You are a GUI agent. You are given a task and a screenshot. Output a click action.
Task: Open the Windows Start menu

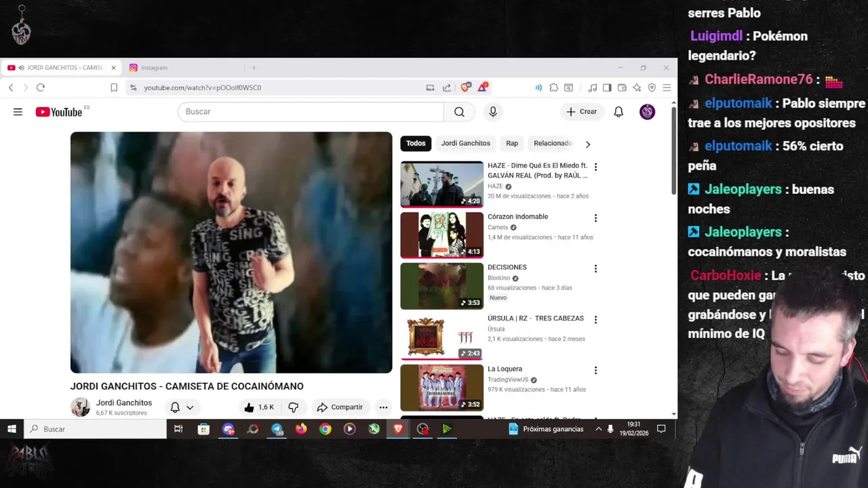point(12,429)
